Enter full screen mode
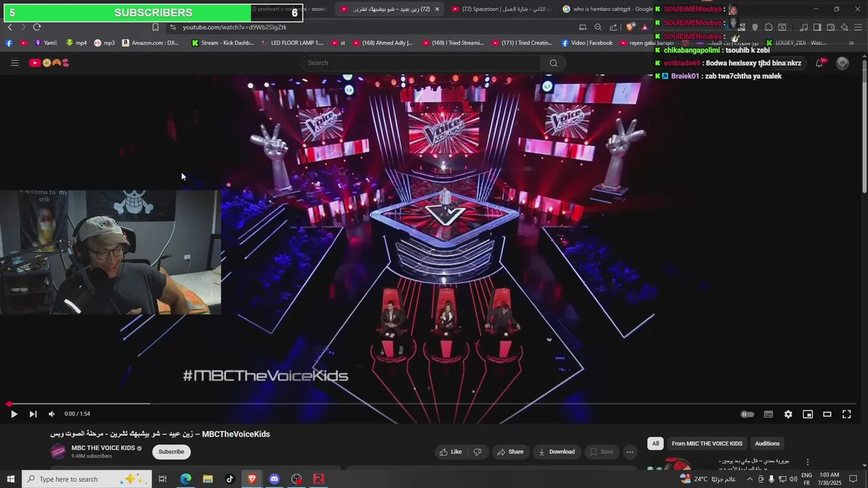 tap(847, 414)
